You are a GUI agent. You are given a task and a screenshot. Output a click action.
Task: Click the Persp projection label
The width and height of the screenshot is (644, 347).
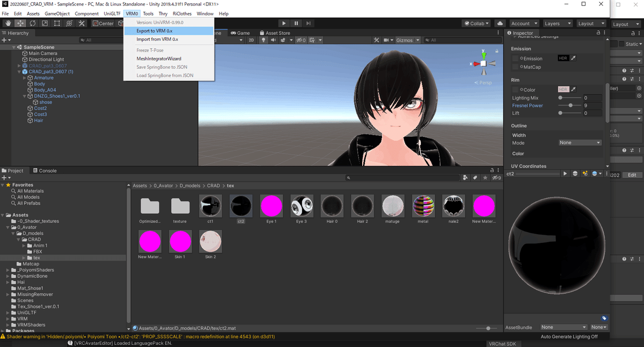tap(484, 83)
